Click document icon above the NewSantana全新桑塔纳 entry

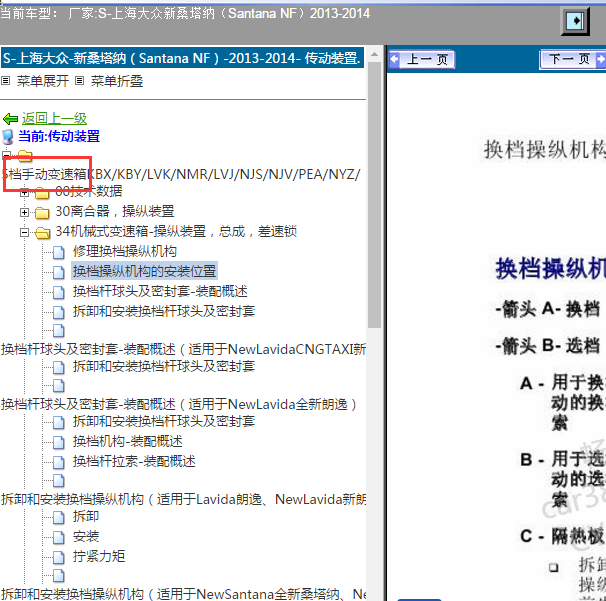[x=59, y=576]
